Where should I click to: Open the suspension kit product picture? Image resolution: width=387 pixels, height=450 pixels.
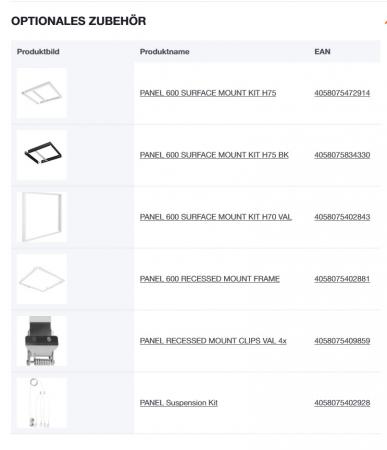point(41,403)
